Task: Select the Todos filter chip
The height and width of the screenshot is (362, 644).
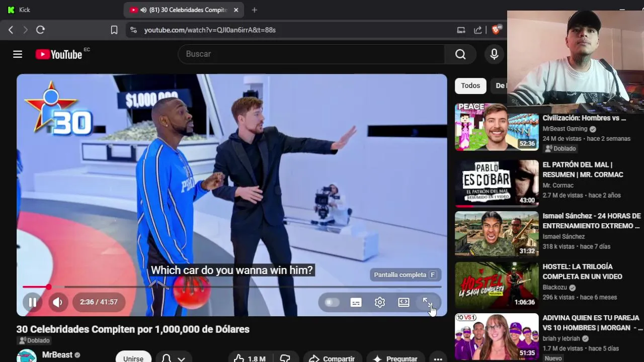Action: point(470,85)
